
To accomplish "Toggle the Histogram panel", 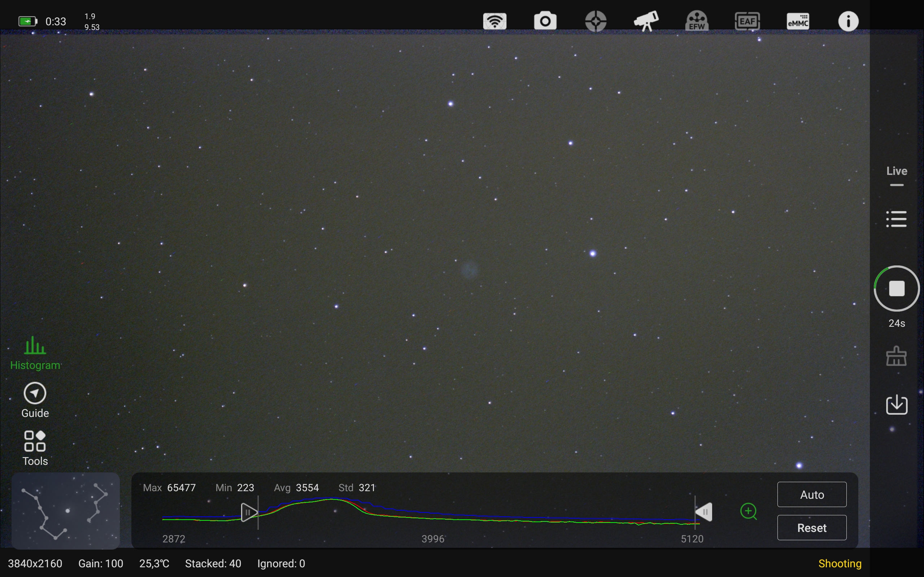I will 35,353.
